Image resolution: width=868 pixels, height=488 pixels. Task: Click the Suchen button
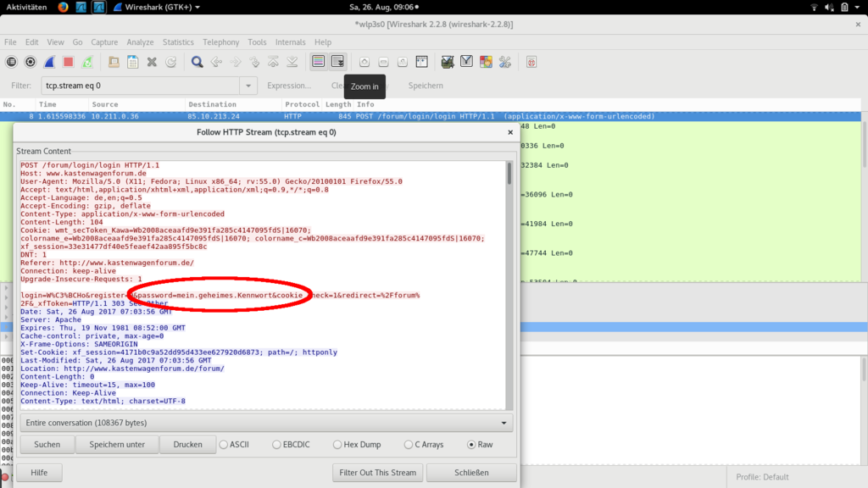click(x=47, y=444)
